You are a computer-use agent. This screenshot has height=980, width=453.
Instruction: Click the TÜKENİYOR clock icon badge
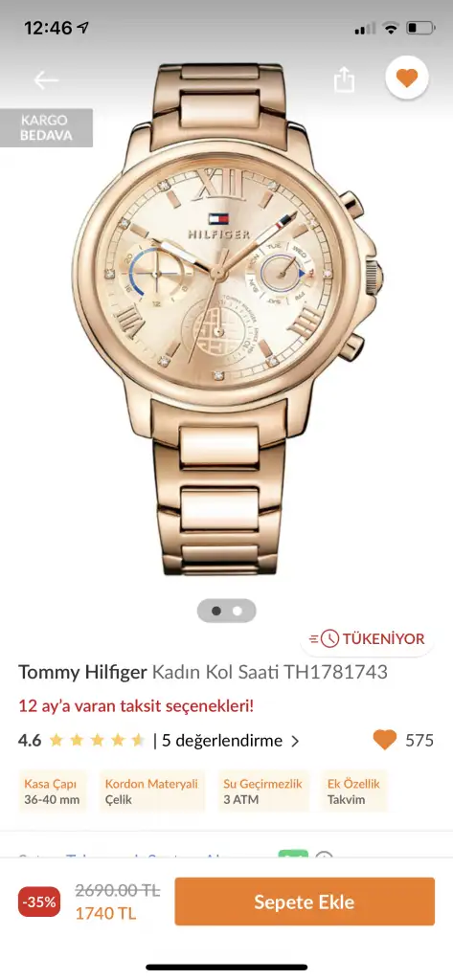(x=367, y=638)
